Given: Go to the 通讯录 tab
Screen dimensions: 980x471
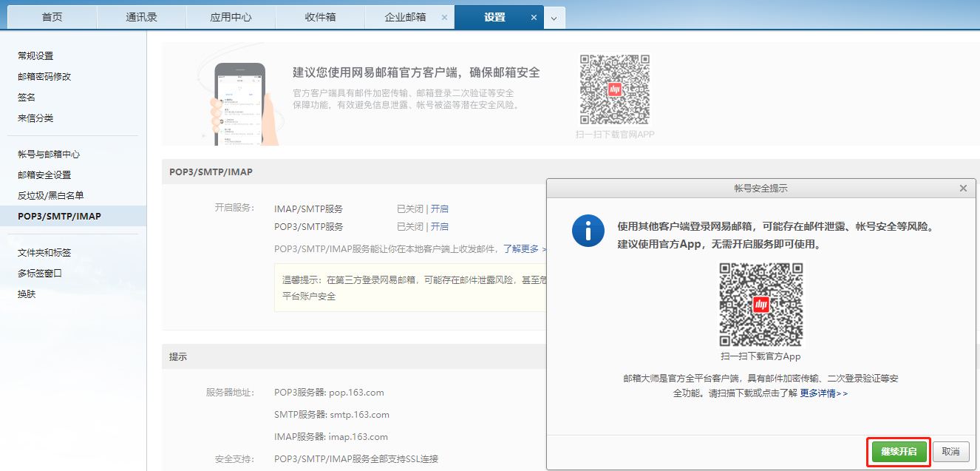Looking at the screenshot, I should [x=141, y=17].
